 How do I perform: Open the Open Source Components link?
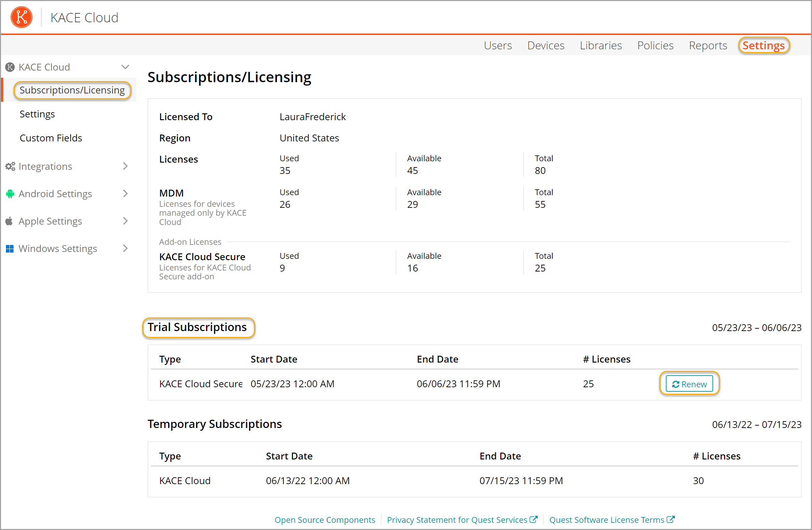pyautogui.click(x=325, y=520)
